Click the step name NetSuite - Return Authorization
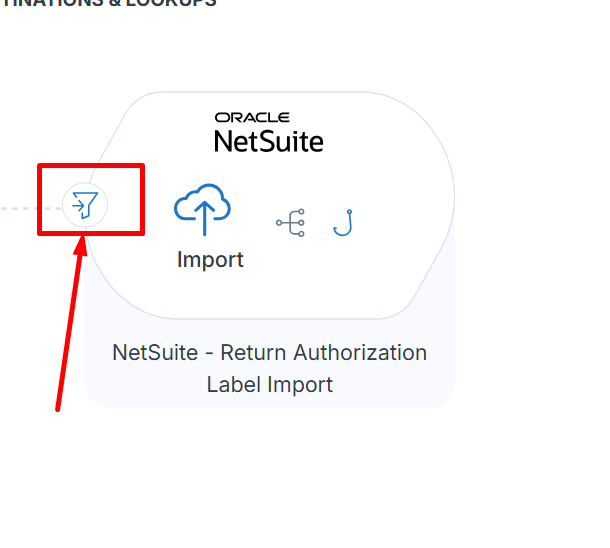The height and width of the screenshot is (548, 610). pos(270,353)
